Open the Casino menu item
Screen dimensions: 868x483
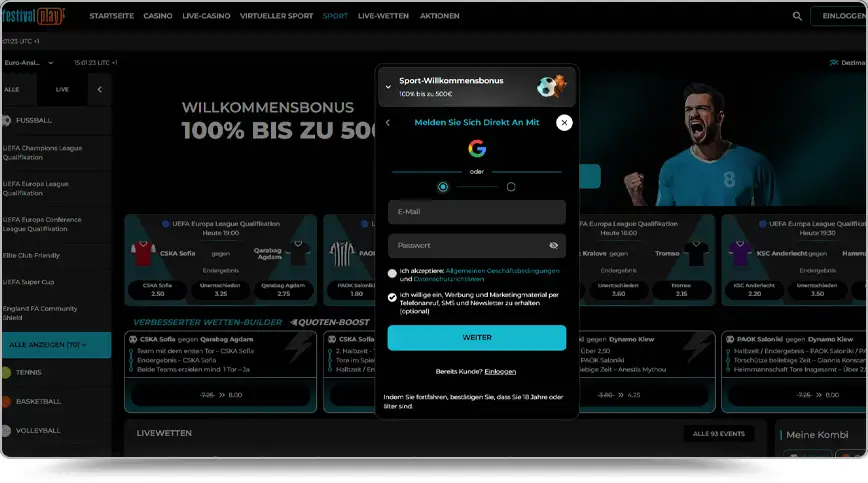coord(158,16)
